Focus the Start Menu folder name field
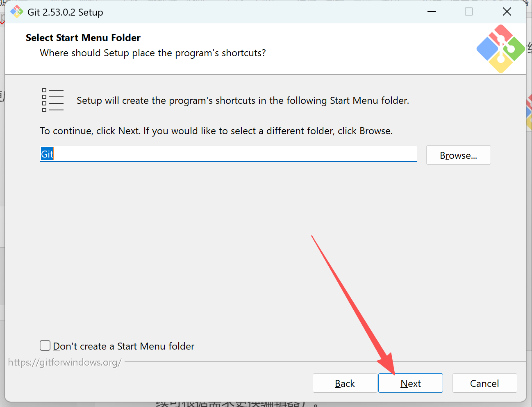The width and height of the screenshot is (532, 407). click(x=228, y=154)
